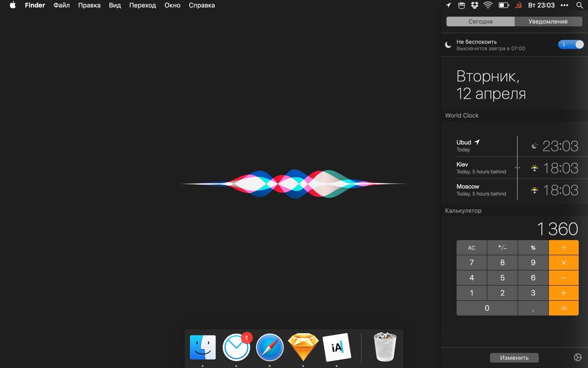Switch to the Уведомления tab
588x368 pixels.
(x=548, y=22)
